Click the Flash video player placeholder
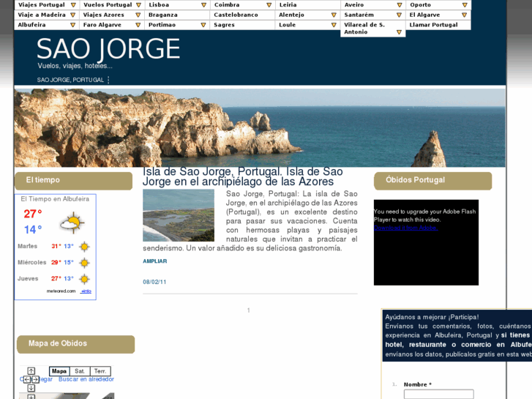532x399 pixels. click(x=426, y=242)
